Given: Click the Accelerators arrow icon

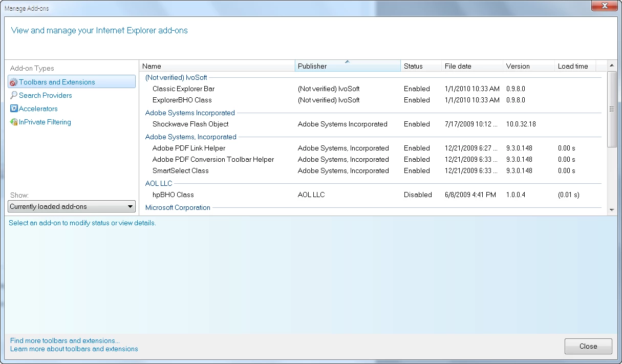Looking at the screenshot, I should (x=14, y=109).
